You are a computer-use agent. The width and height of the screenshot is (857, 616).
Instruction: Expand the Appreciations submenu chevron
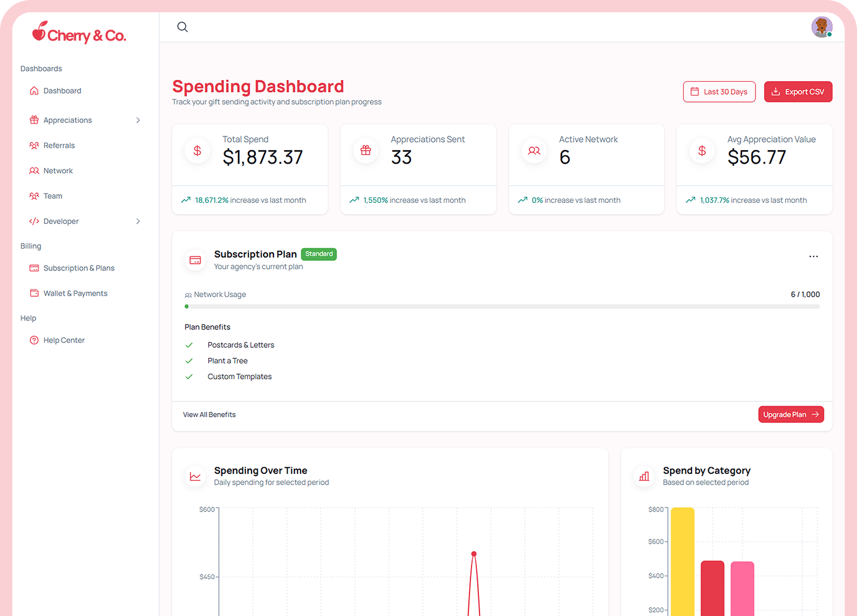[138, 120]
